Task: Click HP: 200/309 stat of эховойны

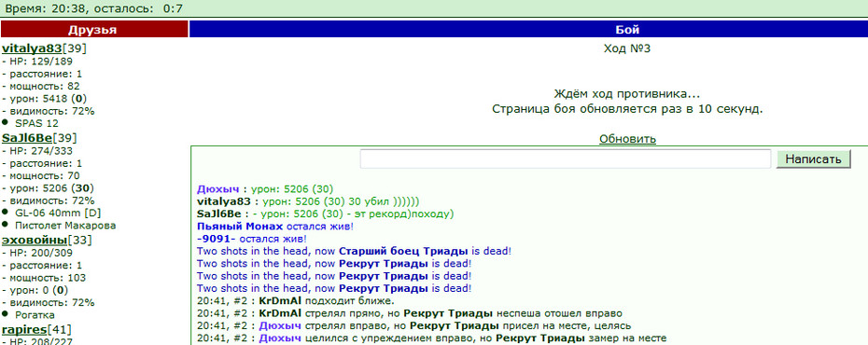Action: tap(37, 253)
